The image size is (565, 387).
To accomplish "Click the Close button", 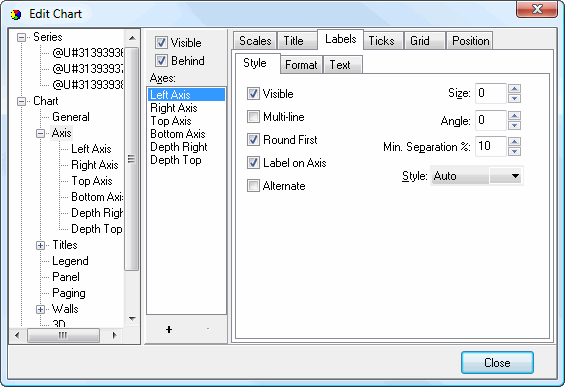I will coord(497,362).
